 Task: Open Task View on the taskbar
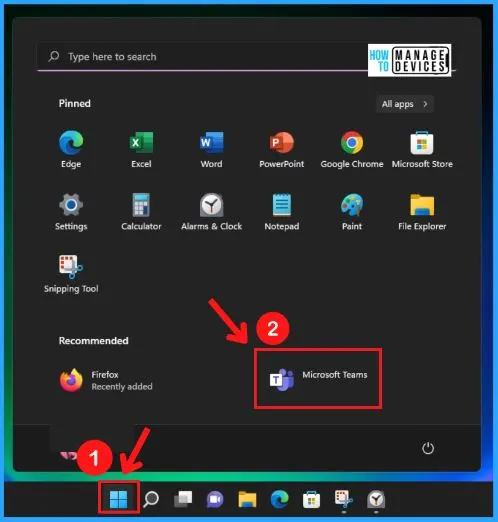(183, 499)
